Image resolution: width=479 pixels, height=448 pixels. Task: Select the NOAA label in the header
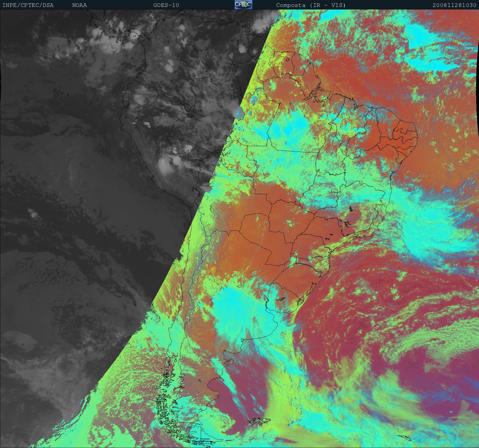tap(79, 5)
